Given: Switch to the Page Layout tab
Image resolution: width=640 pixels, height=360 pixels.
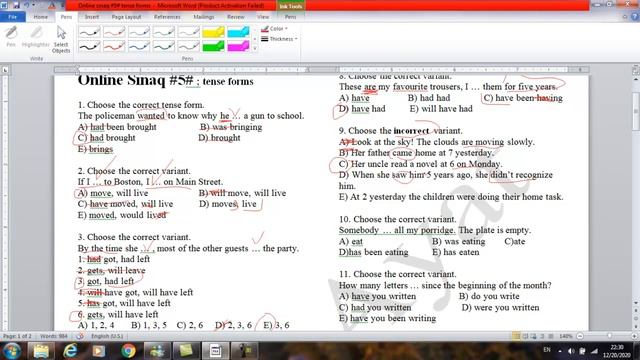Looking at the screenshot, I should pyautogui.click(x=127, y=17).
